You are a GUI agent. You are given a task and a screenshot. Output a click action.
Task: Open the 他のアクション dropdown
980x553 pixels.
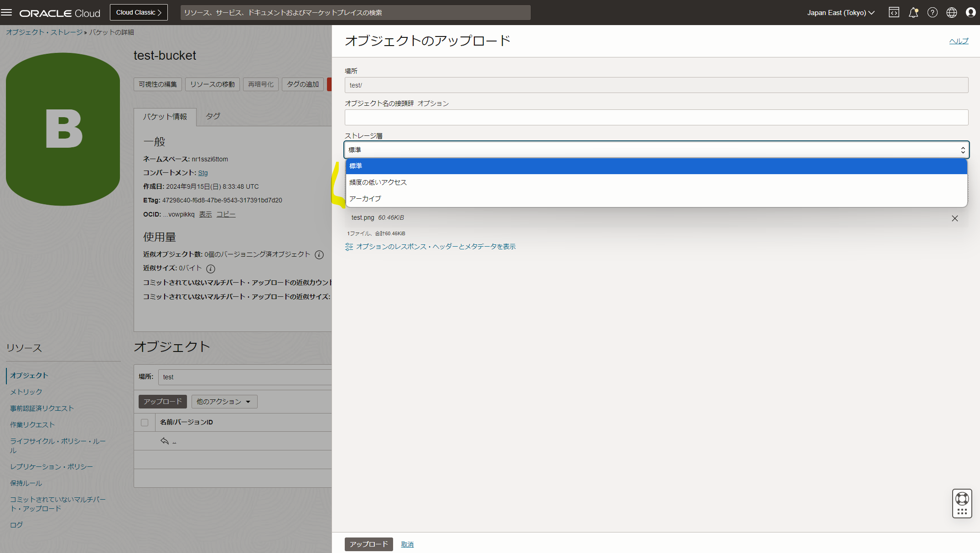224,402
